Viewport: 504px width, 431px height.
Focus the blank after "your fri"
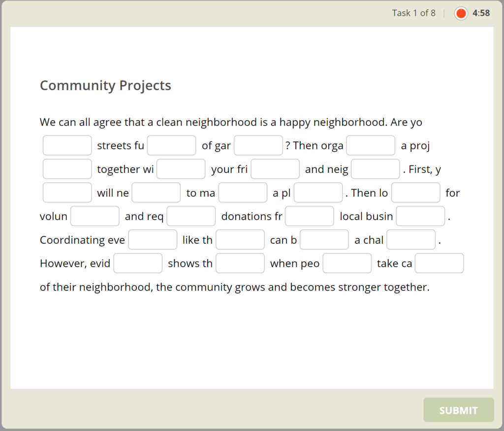[x=275, y=169]
